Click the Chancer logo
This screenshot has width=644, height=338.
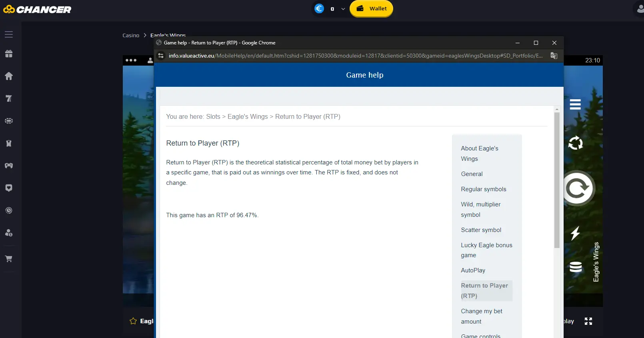point(37,9)
